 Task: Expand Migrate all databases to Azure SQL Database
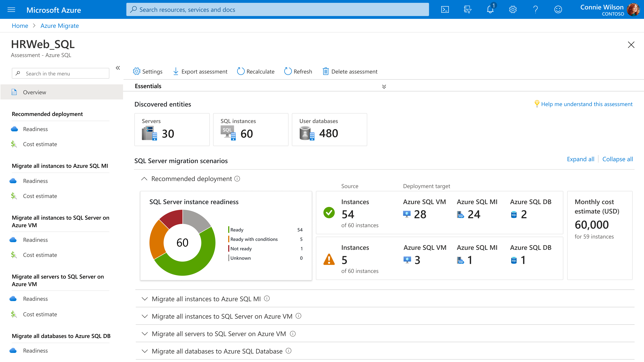[x=145, y=351]
